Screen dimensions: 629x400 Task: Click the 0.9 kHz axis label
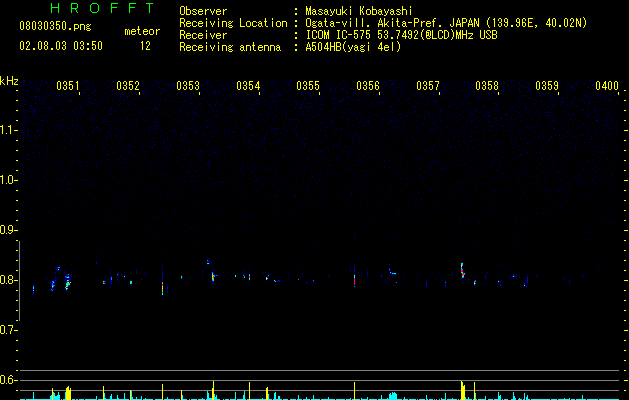point(8,230)
